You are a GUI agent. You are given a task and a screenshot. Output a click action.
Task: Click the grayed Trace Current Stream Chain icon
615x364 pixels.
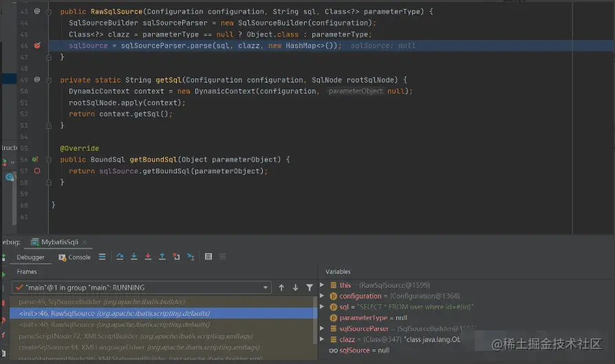pyautogui.click(x=222, y=257)
